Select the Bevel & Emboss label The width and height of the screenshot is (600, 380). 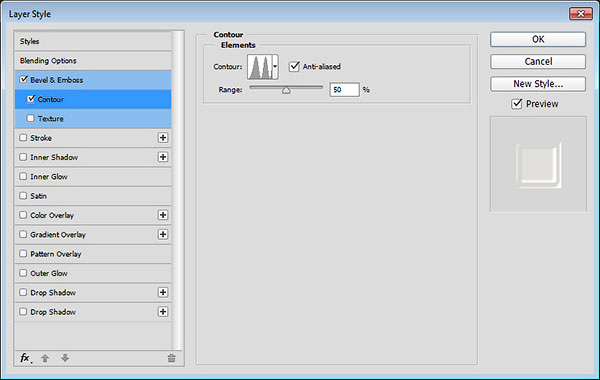pyautogui.click(x=57, y=80)
